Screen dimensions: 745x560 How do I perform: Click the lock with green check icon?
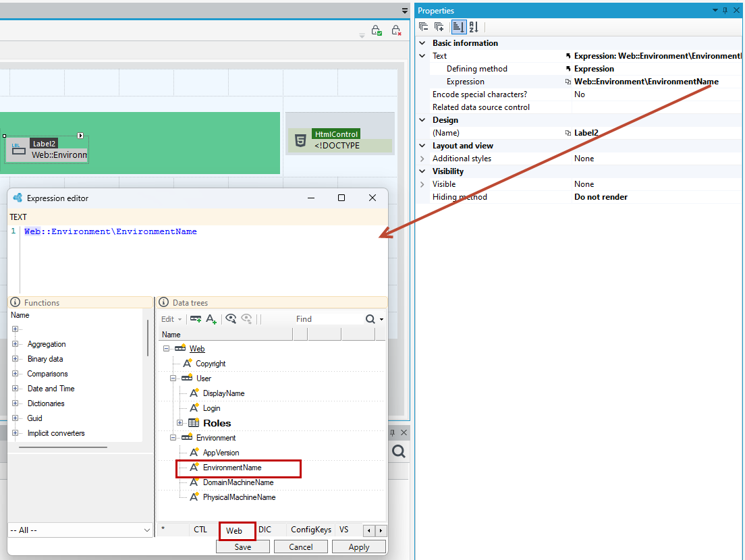377,31
